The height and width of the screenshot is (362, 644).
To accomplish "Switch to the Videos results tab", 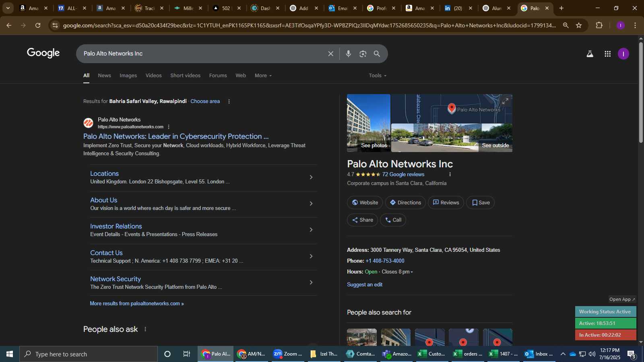I will click(153, 76).
